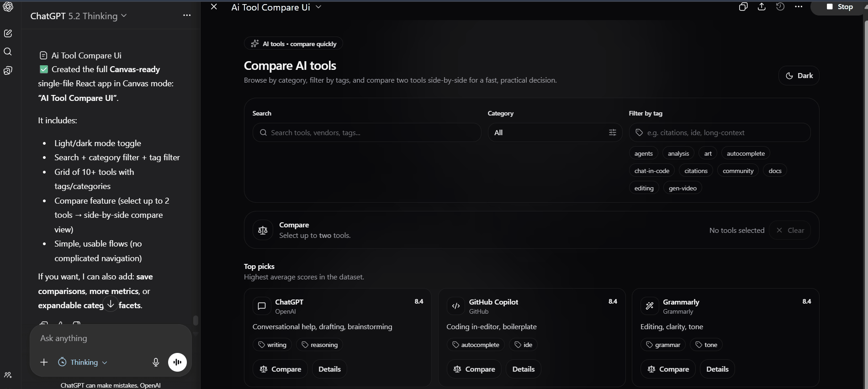
Task: Expand Ai Tool Compare Ui title dropdown
Action: pyautogui.click(x=276, y=7)
